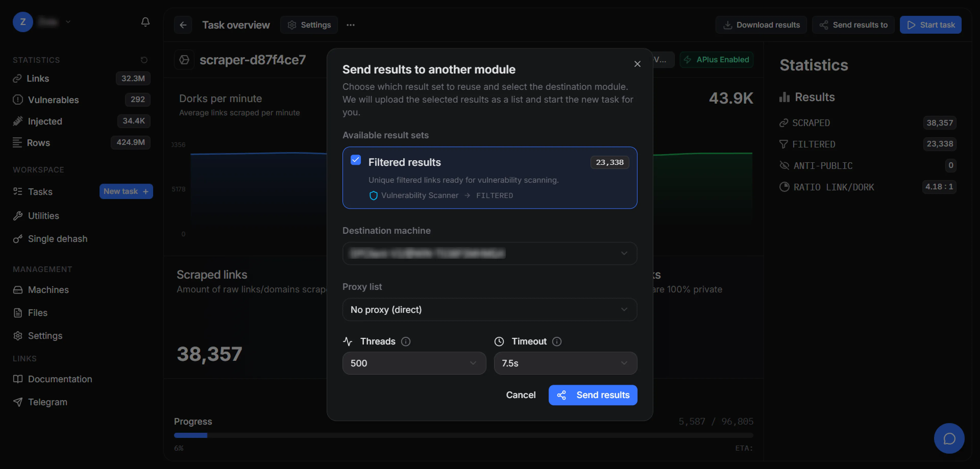Image resolution: width=980 pixels, height=469 pixels.
Task: Change the Threads value dropdown
Action: point(414,363)
